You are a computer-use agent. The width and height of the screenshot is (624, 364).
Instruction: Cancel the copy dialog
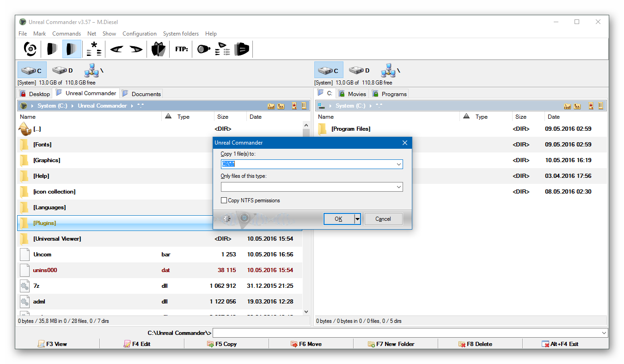point(383,219)
